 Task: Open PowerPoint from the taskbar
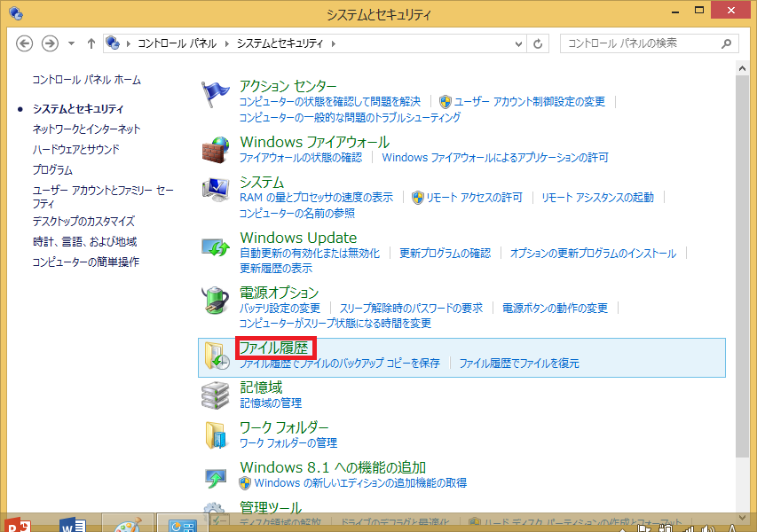pyautogui.click(x=18, y=524)
